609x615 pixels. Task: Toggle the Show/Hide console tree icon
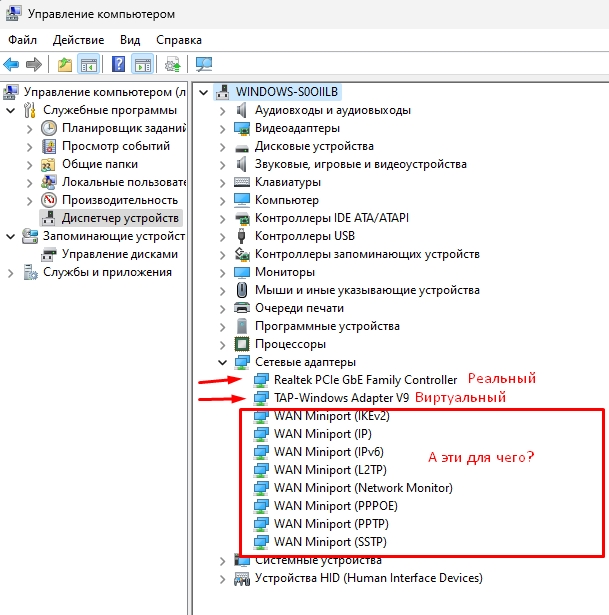[x=89, y=64]
